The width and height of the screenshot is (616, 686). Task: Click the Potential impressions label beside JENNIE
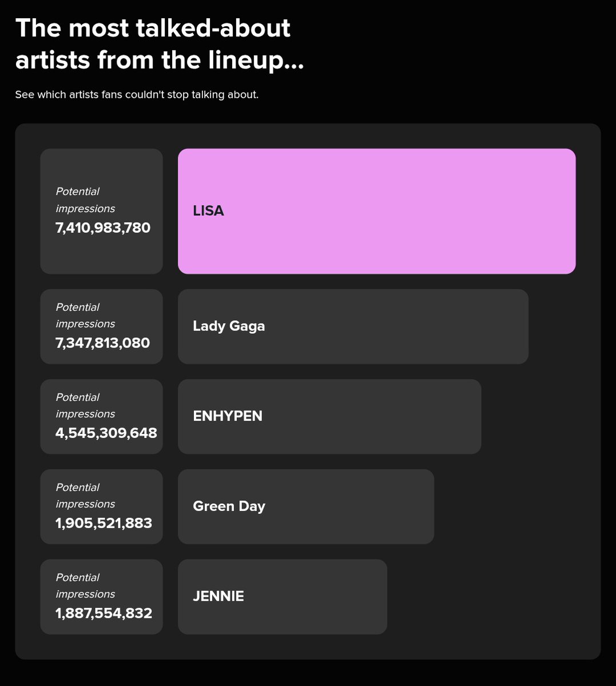(x=85, y=586)
